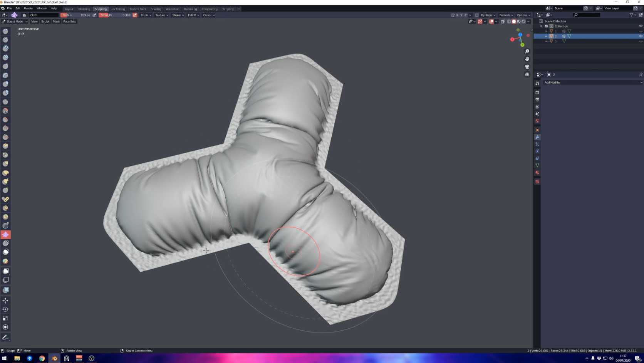Select the Annotate tool in the toolbar
The width and height of the screenshot is (644, 363).
coord(5,337)
